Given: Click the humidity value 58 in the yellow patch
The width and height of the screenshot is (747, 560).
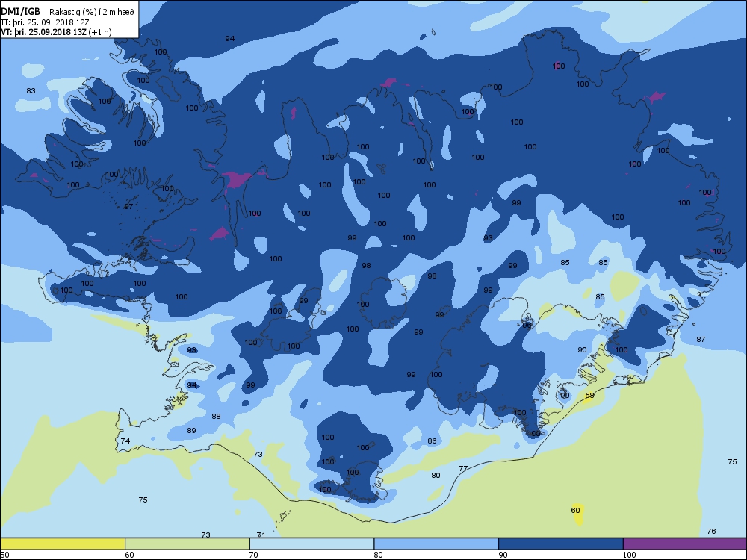Looking at the screenshot, I should [590, 395].
